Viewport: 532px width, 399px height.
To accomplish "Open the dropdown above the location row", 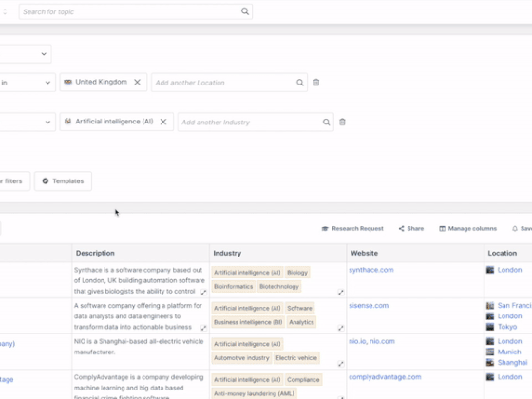I will point(26,54).
